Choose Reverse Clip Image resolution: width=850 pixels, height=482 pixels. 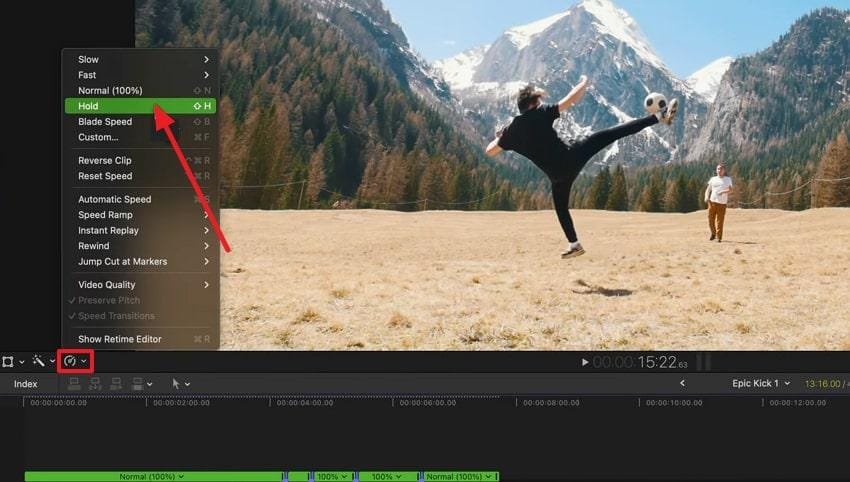[141, 160]
